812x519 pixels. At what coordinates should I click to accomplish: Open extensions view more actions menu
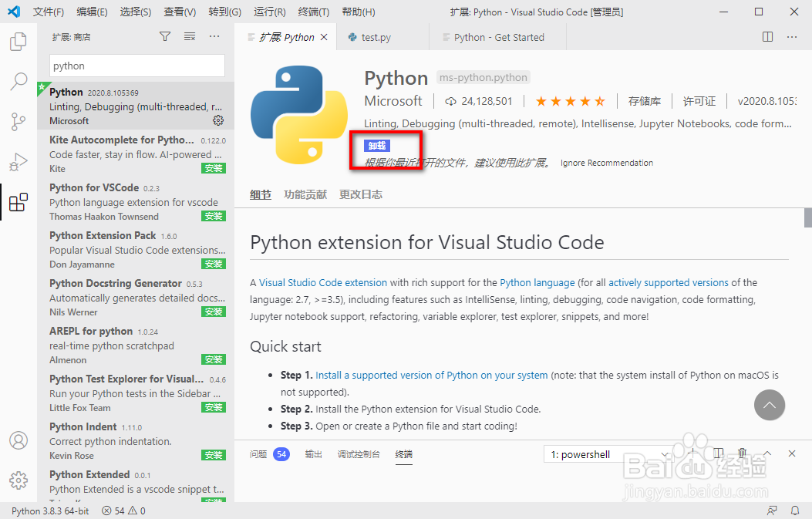(x=214, y=36)
